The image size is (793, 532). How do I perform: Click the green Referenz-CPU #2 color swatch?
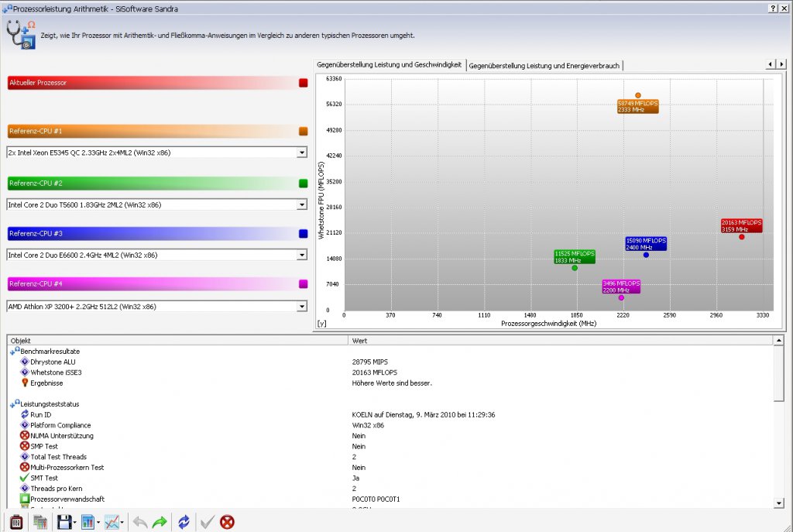pyautogui.click(x=304, y=184)
